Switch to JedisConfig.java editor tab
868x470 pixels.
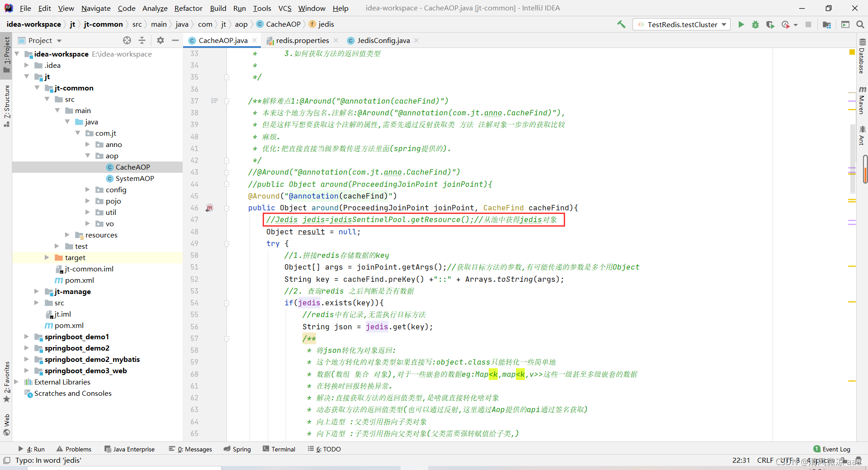tap(383, 40)
